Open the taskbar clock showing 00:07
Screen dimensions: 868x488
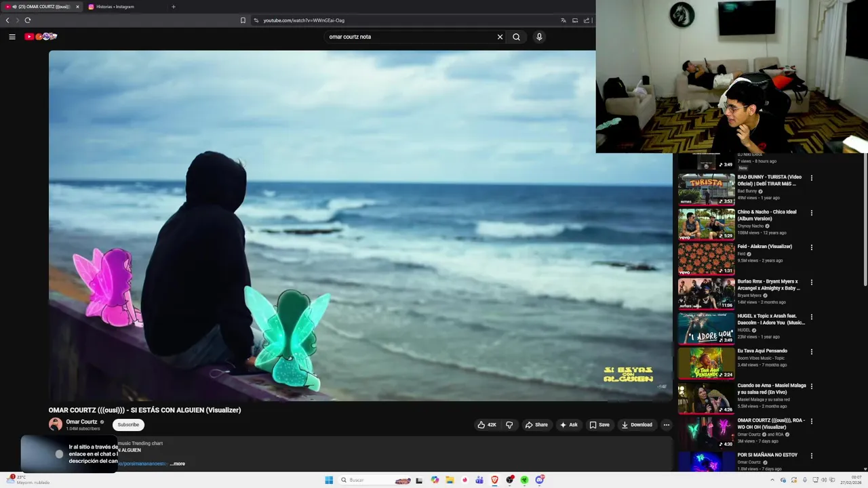coord(851,480)
